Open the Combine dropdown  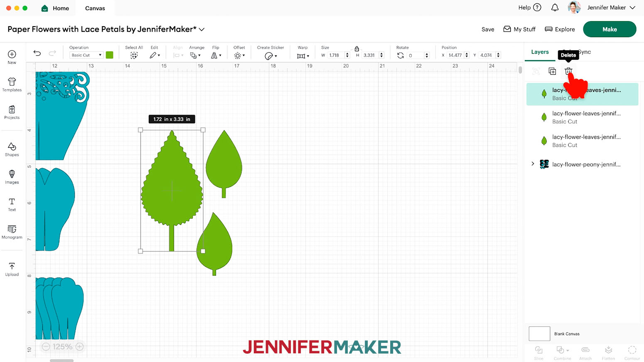pyautogui.click(x=563, y=353)
